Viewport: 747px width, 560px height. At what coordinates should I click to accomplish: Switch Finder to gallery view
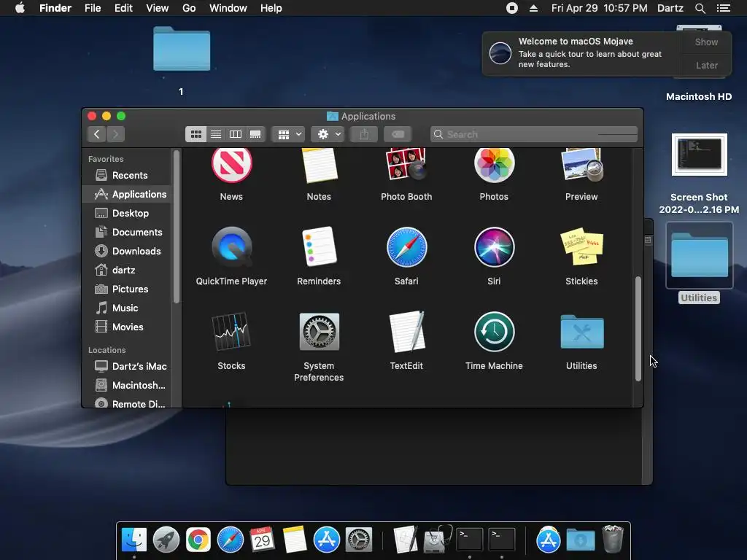(x=255, y=134)
